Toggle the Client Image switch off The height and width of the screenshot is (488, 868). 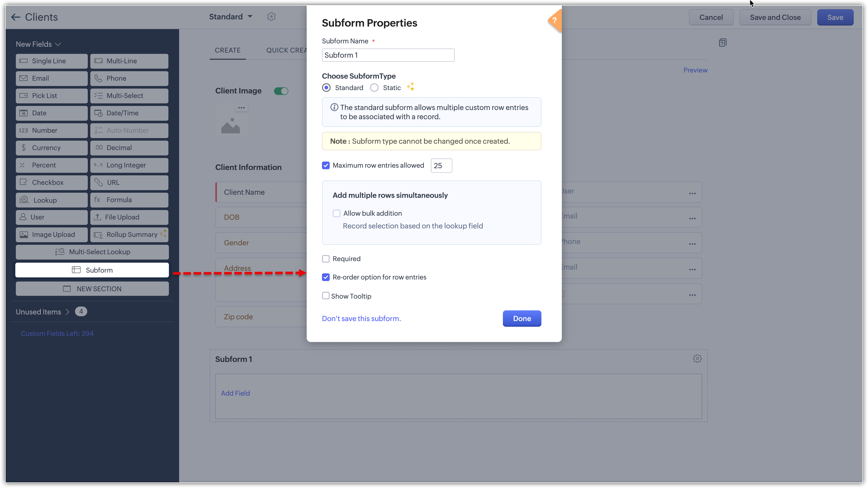281,91
